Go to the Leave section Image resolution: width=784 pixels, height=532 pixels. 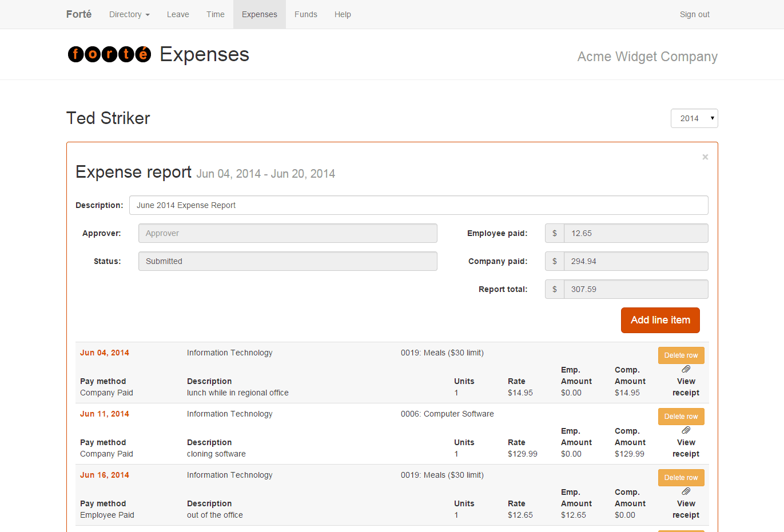(x=178, y=14)
